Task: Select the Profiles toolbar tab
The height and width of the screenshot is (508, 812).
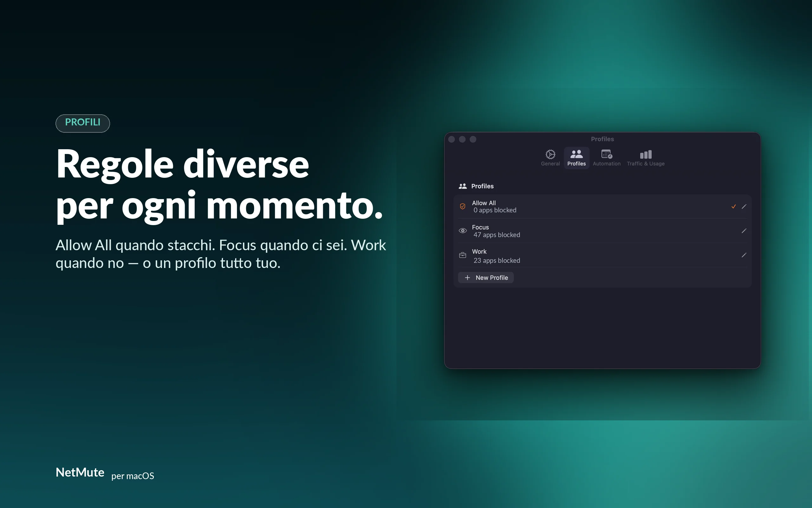Action: coord(576,158)
